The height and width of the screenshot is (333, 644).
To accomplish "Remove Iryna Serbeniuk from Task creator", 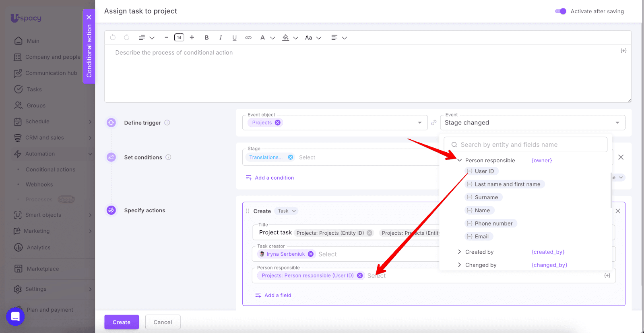I will point(311,254).
